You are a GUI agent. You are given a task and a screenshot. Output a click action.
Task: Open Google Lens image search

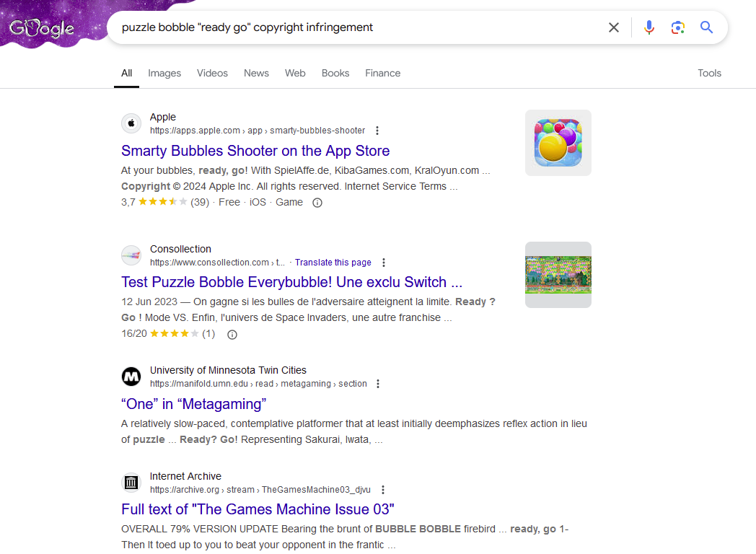pyautogui.click(x=678, y=27)
